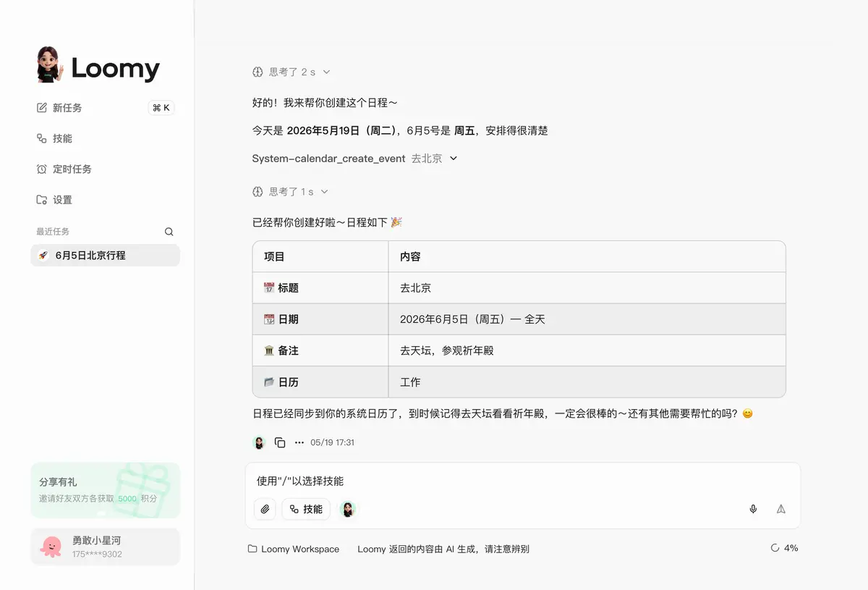
Task: Click the ⌘ K shortcut badge
Action: point(161,108)
